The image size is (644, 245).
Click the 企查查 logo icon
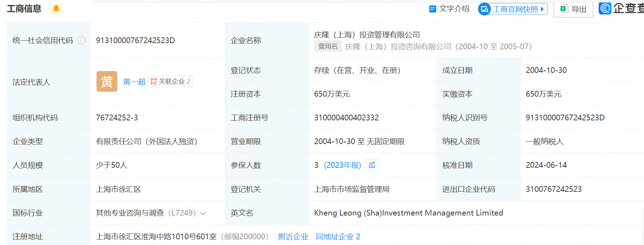[605, 8]
